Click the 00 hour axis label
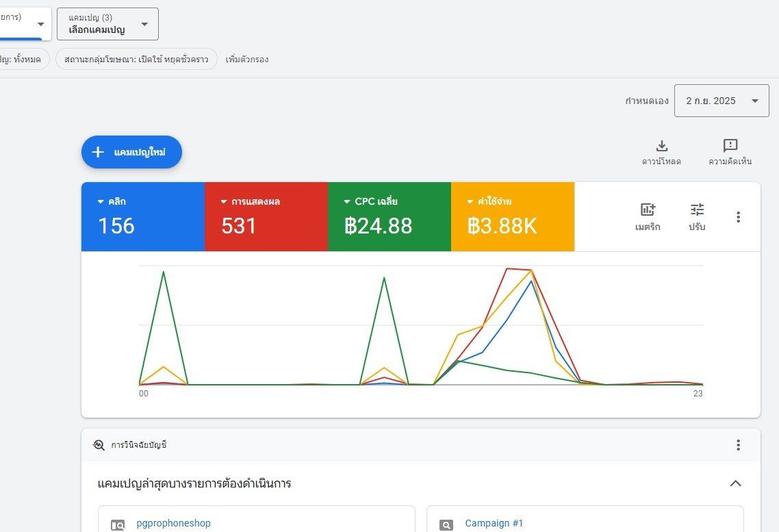Screen dimensions: 779x532 pyautogui.click(x=144, y=394)
